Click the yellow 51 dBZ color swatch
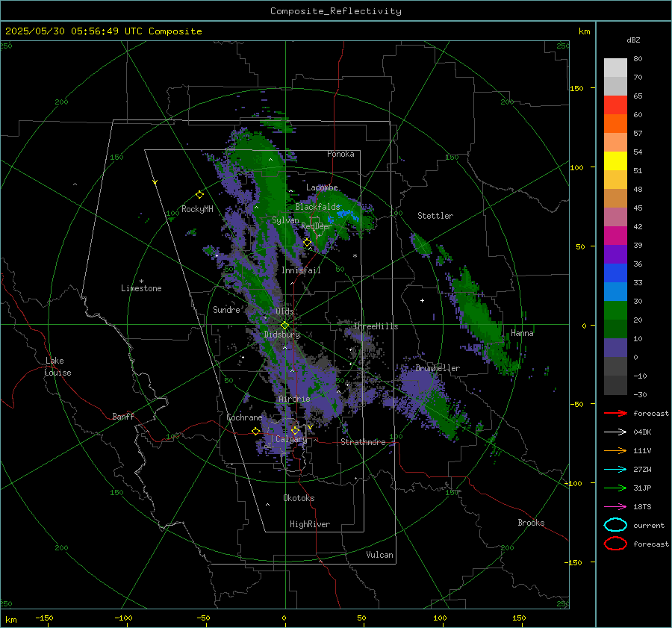Viewport: 672px width, 628px height. tap(615, 161)
